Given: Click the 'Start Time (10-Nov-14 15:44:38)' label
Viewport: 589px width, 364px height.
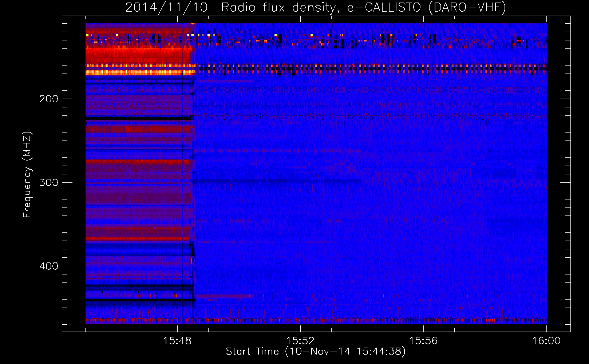Looking at the screenshot, I should 316,352.
